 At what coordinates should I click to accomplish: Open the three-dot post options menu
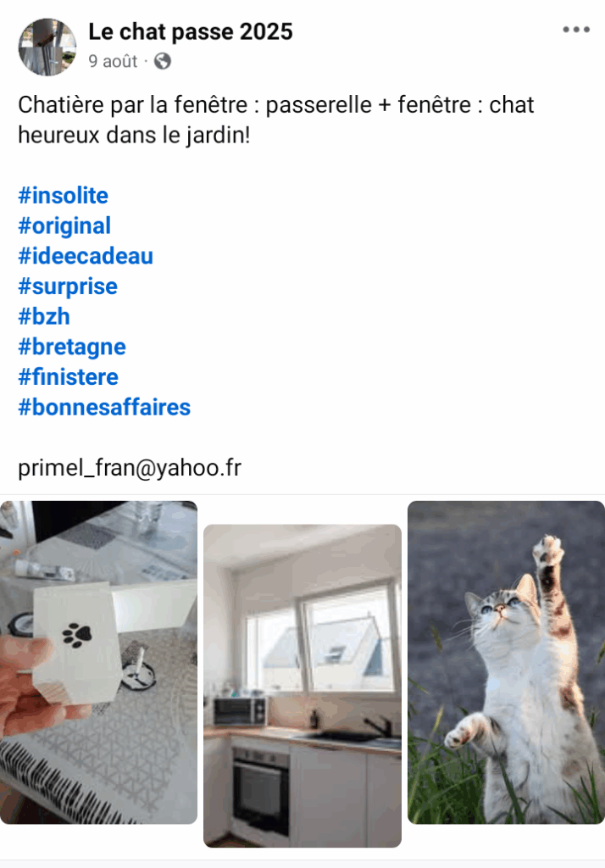pyautogui.click(x=575, y=30)
